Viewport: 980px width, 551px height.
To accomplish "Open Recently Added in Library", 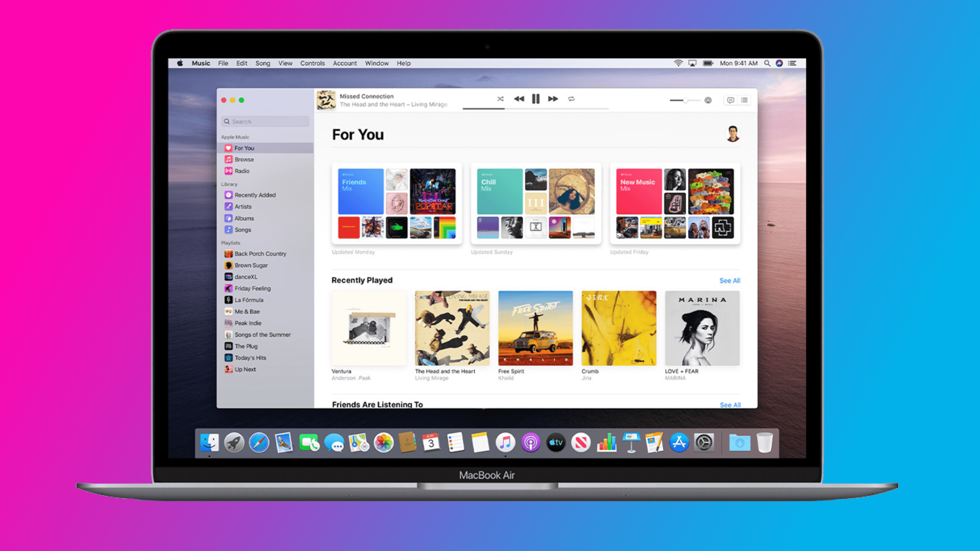I will click(265, 195).
